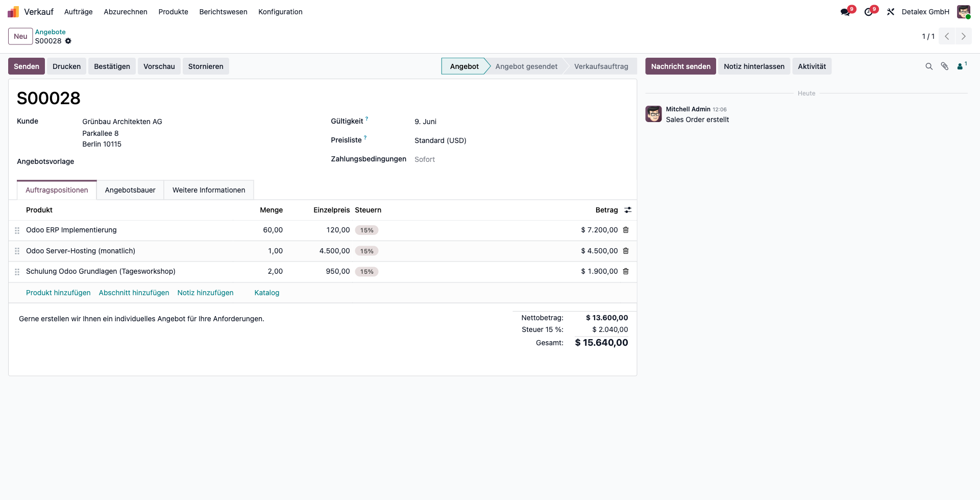Open the optional columns settings icon
980x500 pixels.
click(628, 210)
